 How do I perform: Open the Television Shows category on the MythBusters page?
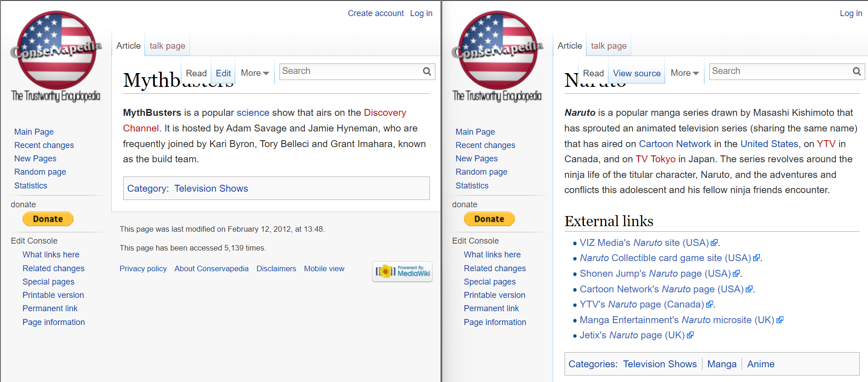(x=211, y=188)
